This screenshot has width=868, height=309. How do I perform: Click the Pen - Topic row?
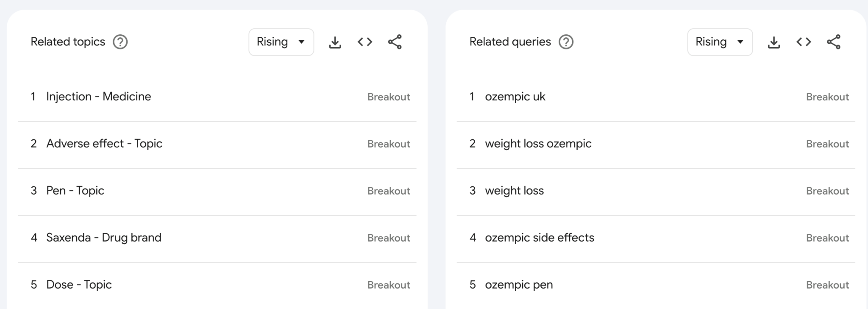point(75,191)
